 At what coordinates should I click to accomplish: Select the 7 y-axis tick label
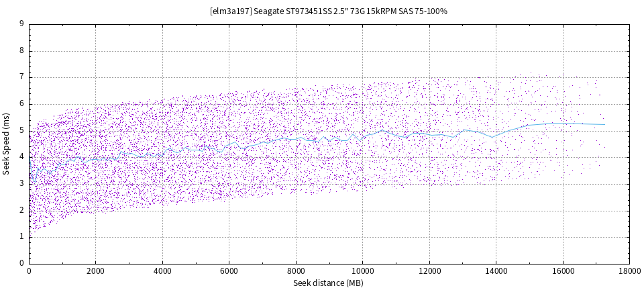[21, 77]
